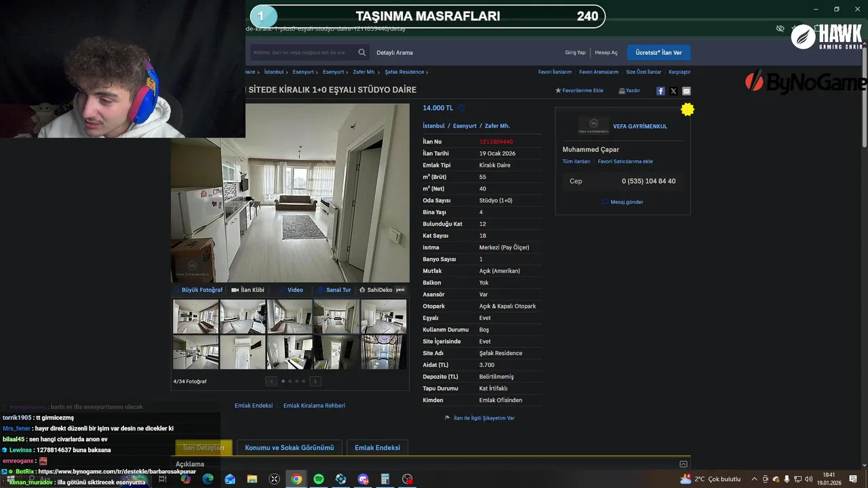
Task: Click Favorilerime Ekle star link
Action: [579, 90]
